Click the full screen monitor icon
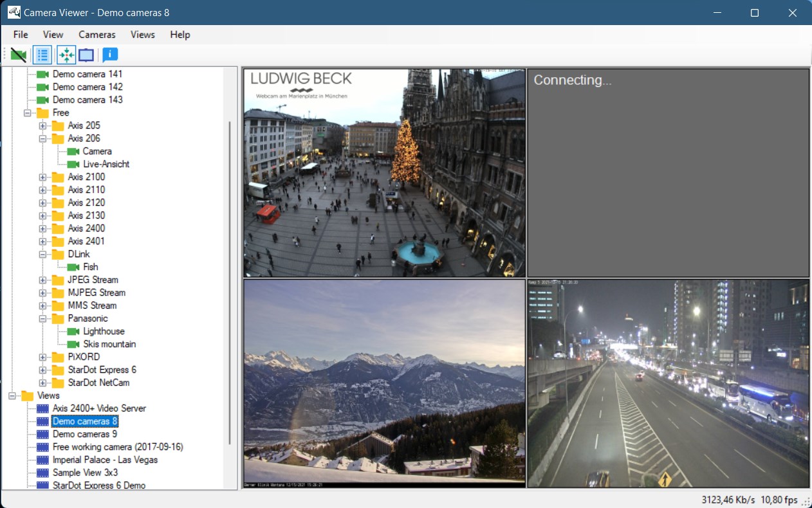This screenshot has height=508, width=812. click(86, 55)
